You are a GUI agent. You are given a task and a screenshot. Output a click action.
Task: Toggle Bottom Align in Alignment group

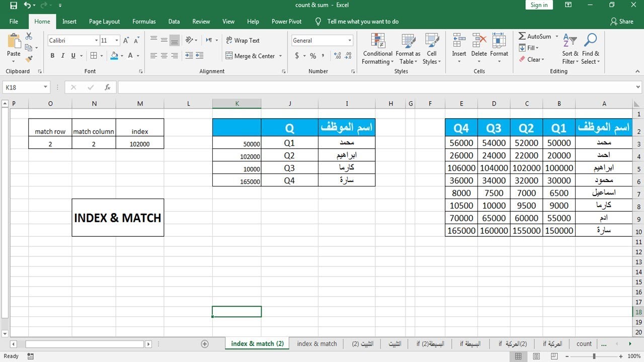pyautogui.click(x=175, y=40)
